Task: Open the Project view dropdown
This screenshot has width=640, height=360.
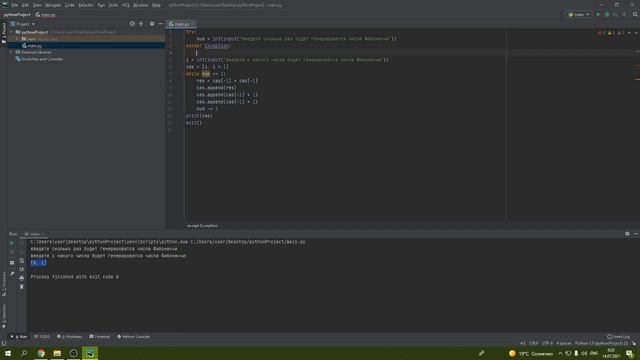Action: point(22,24)
